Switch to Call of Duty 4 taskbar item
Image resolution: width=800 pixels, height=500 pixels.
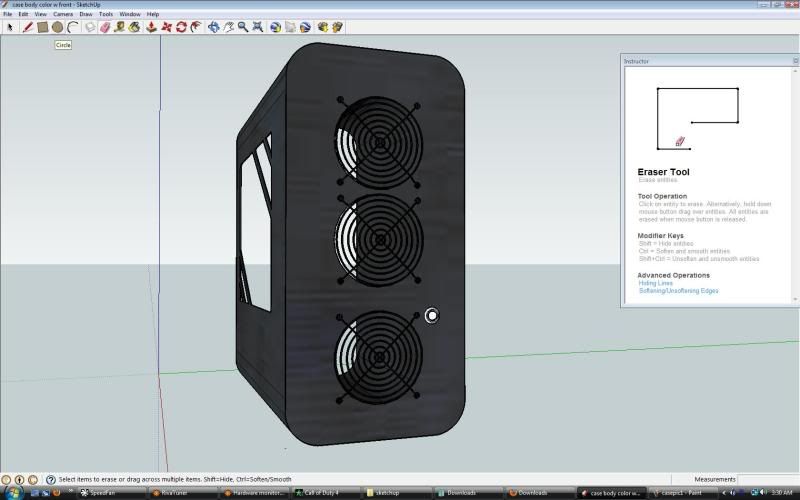click(x=327, y=493)
